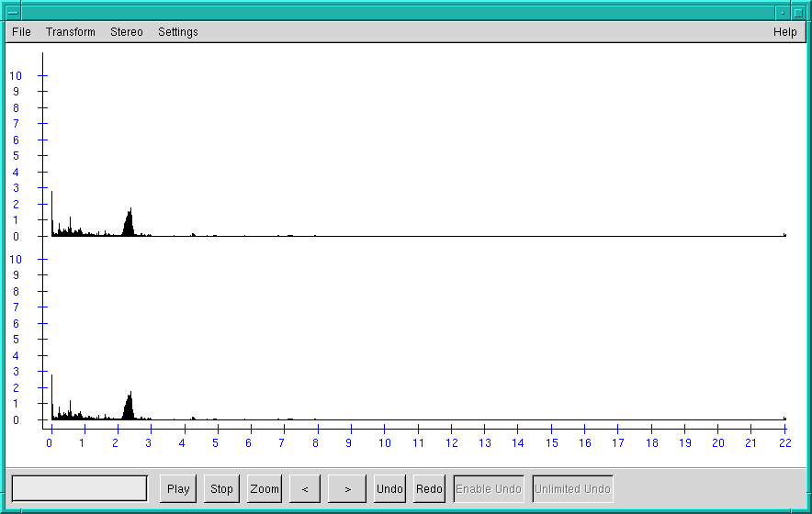Open the Settings menu
This screenshot has width=812, height=514.
178,32
